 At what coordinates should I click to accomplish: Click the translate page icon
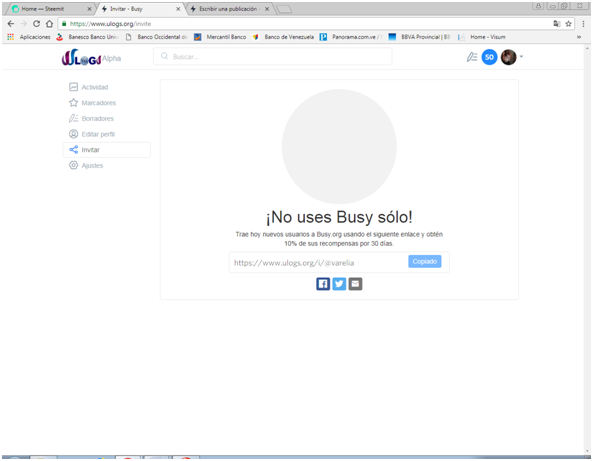[557, 24]
